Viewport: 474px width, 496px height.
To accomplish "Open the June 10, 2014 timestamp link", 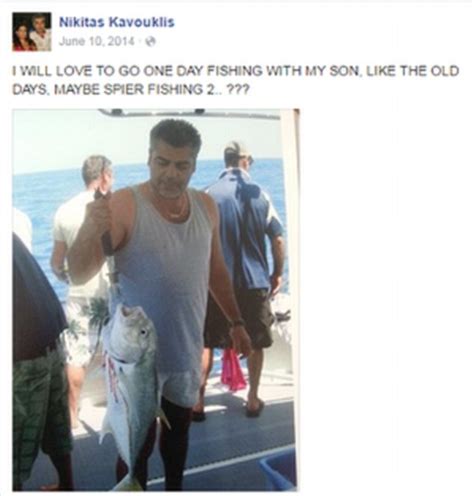I will pyautogui.click(x=97, y=42).
